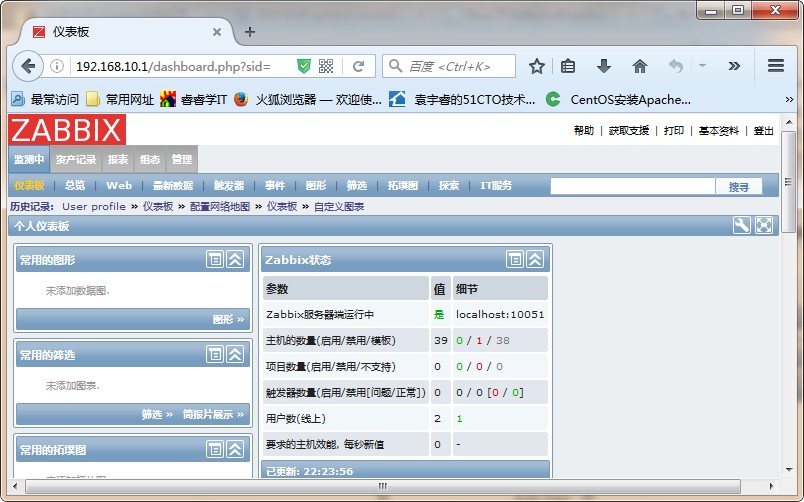The height and width of the screenshot is (502, 804).
Task: Open the CentOS安装Apache bookmark
Action: click(618, 99)
